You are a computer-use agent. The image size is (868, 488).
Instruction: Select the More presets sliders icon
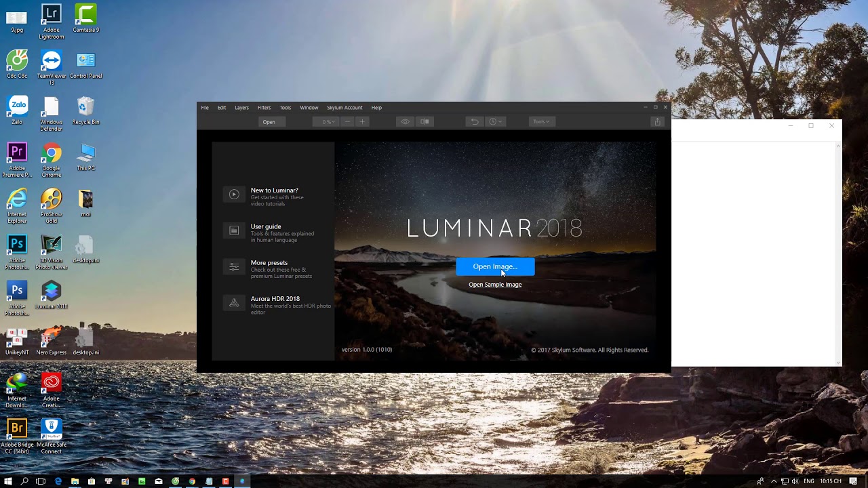click(x=234, y=266)
